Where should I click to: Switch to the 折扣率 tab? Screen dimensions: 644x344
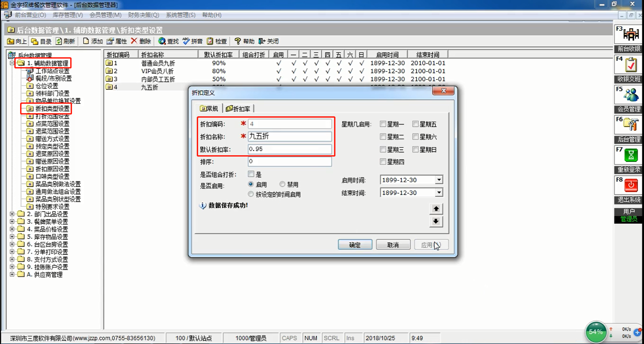[238, 109]
